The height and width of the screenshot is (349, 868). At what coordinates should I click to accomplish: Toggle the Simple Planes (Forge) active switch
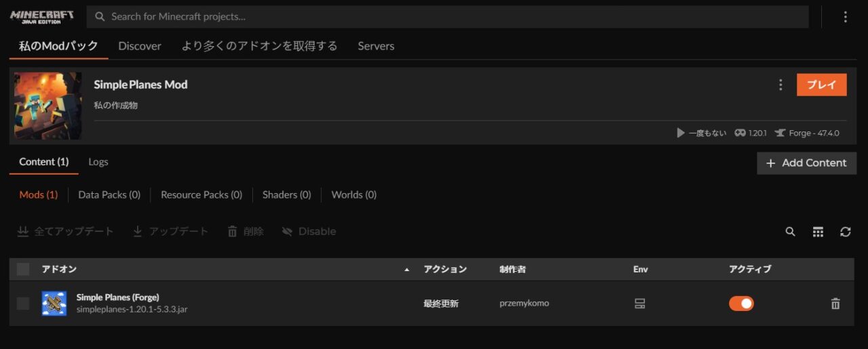pyautogui.click(x=741, y=304)
